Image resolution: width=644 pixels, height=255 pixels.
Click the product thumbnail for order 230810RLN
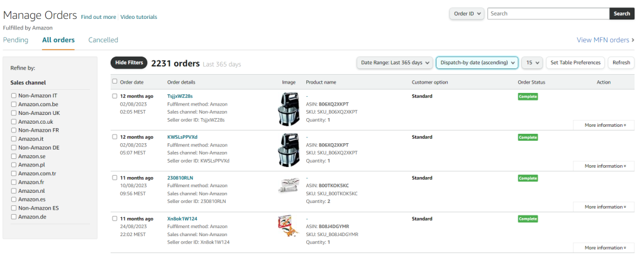289,185
